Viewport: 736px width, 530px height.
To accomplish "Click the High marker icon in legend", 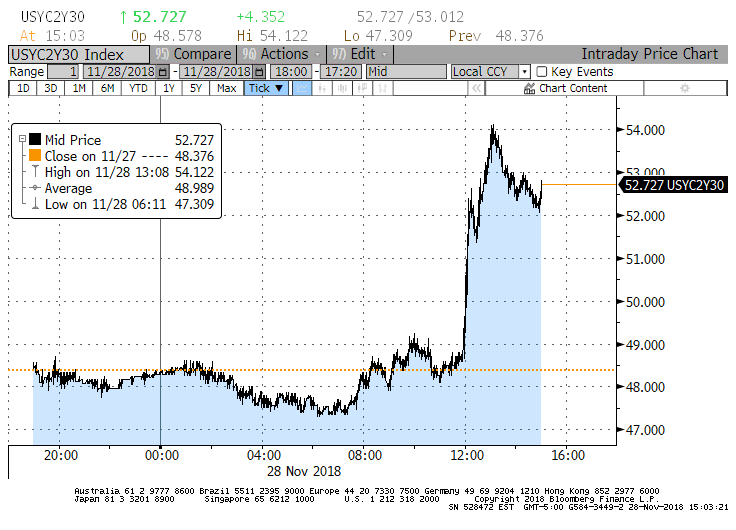I will (x=35, y=172).
